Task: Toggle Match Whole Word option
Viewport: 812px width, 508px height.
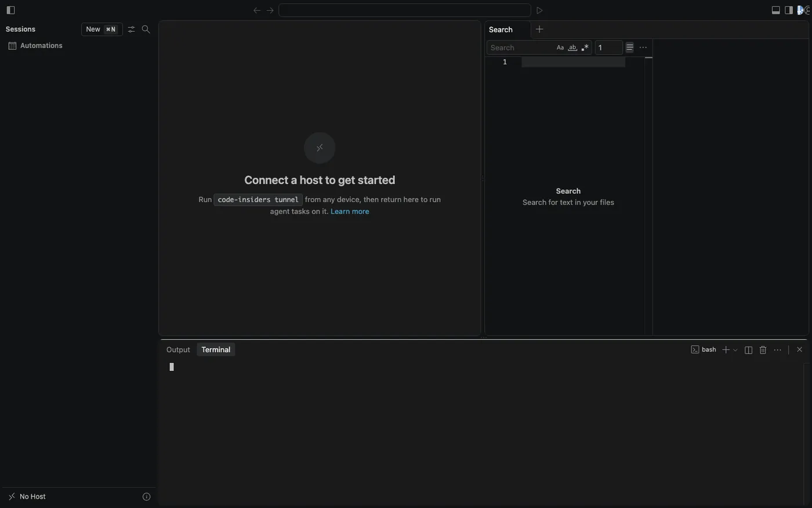Action: (x=572, y=48)
